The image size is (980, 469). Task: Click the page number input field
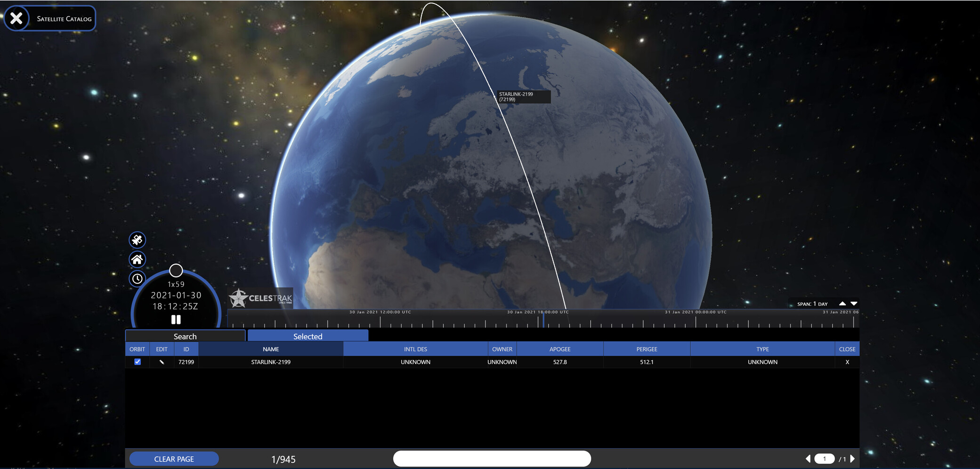(824, 459)
